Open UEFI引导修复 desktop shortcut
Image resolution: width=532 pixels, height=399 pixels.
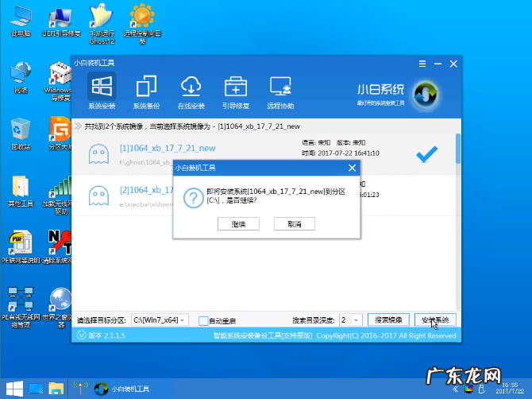tap(61, 21)
